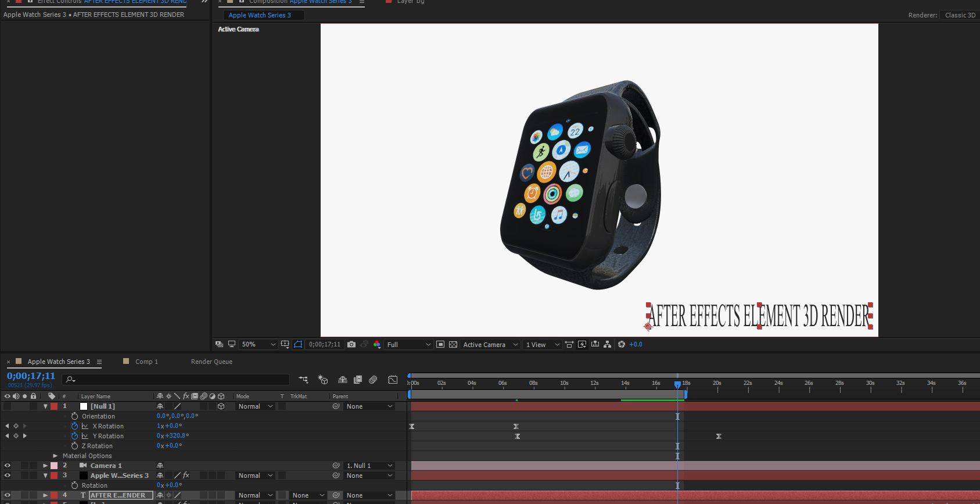This screenshot has width=980, height=504.
Task: Collapse the Apple W...Series 3 layer
Action: [45, 476]
